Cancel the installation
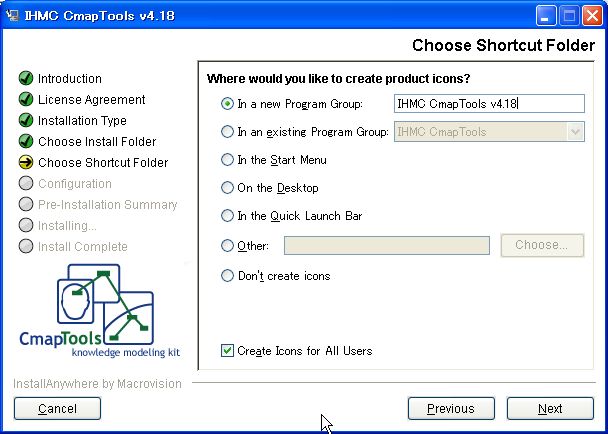Screen dimensions: 608x434 click(57, 408)
